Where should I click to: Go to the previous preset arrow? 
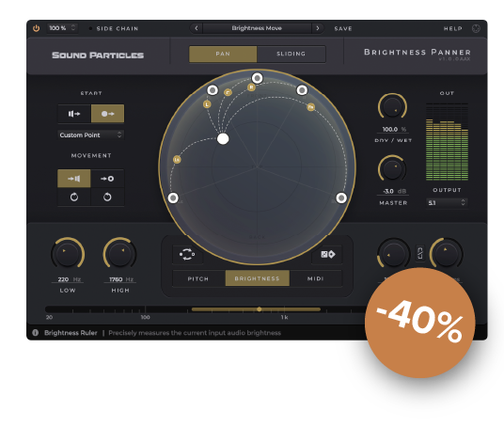pyautogui.click(x=197, y=28)
